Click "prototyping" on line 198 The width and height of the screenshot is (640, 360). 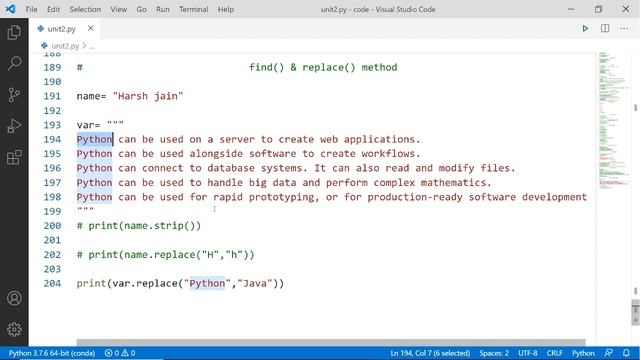[281, 197]
